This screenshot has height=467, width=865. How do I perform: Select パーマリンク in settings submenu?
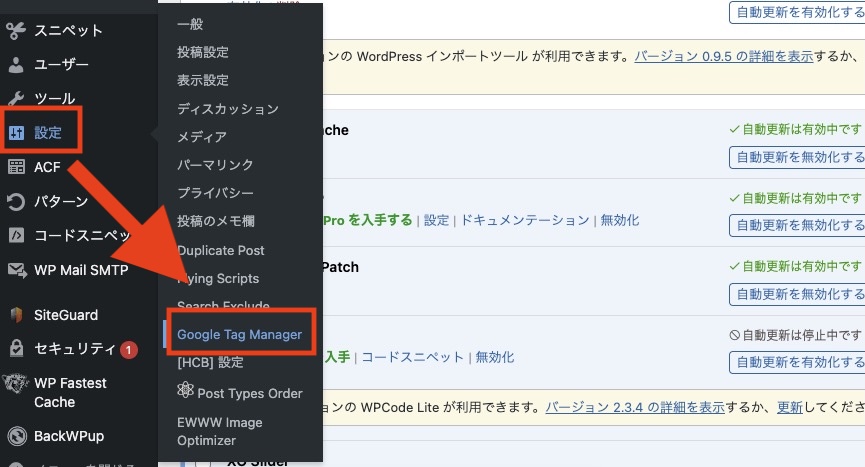click(215, 165)
